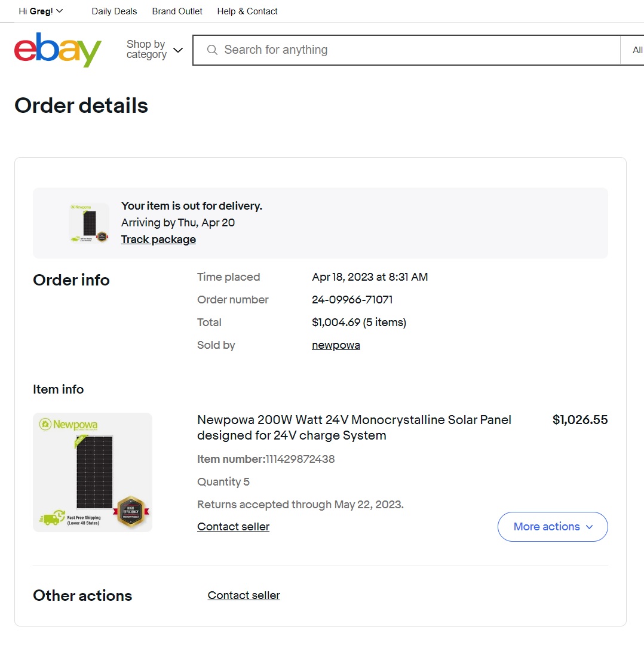644x648 pixels.
Task: Open the More actions dropdown
Action: tap(553, 527)
